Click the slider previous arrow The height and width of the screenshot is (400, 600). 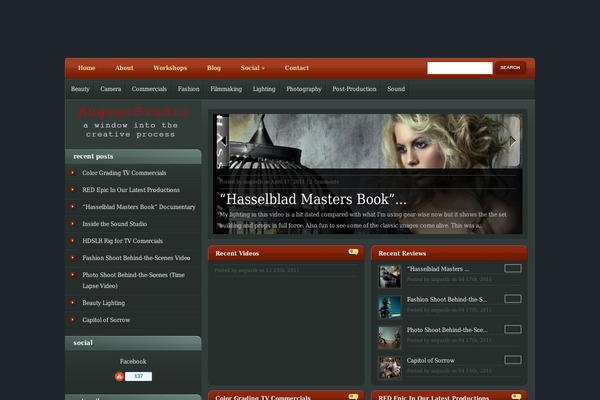pyautogui.click(x=223, y=141)
